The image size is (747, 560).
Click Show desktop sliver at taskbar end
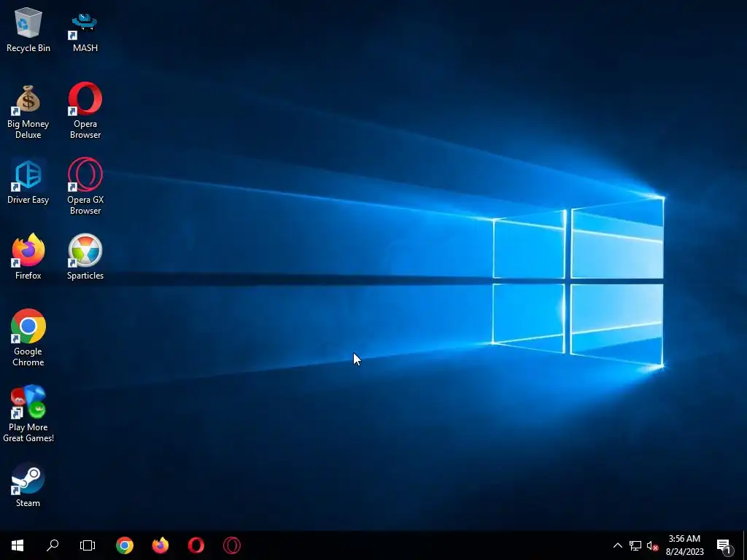[x=745, y=545]
